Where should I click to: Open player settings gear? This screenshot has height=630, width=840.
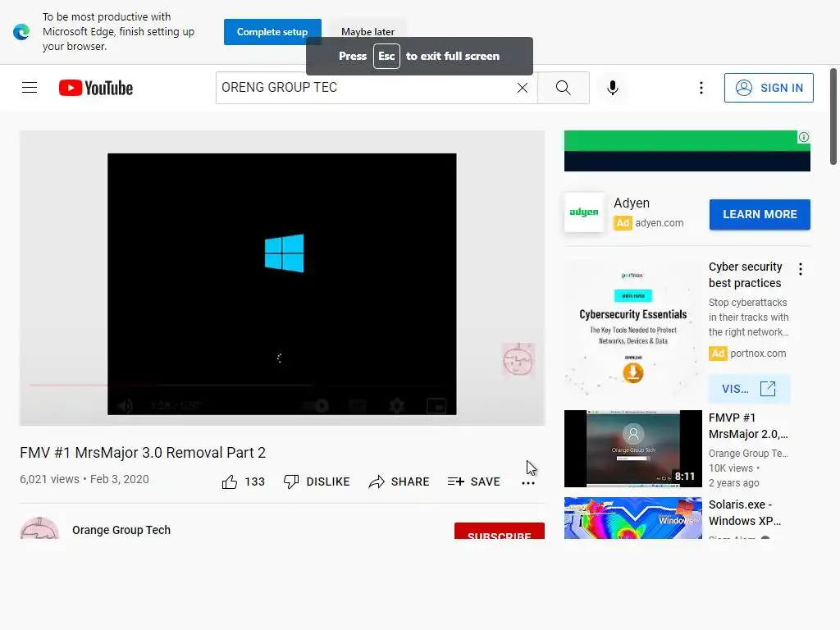coord(396,406)
